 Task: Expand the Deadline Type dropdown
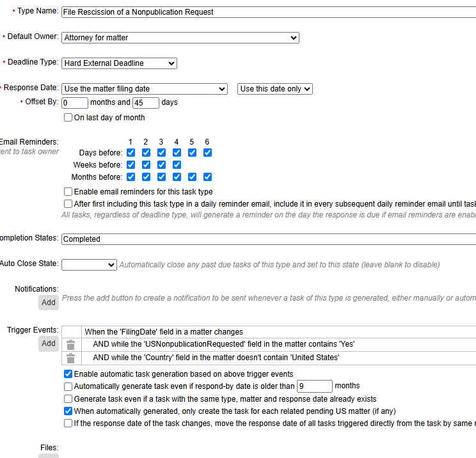click(x=119, y=63)
